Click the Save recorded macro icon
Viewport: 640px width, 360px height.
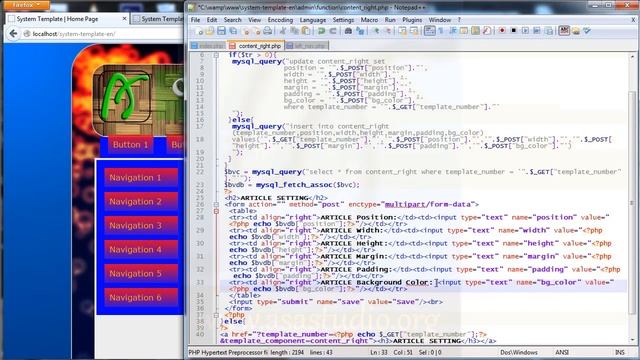549,31
